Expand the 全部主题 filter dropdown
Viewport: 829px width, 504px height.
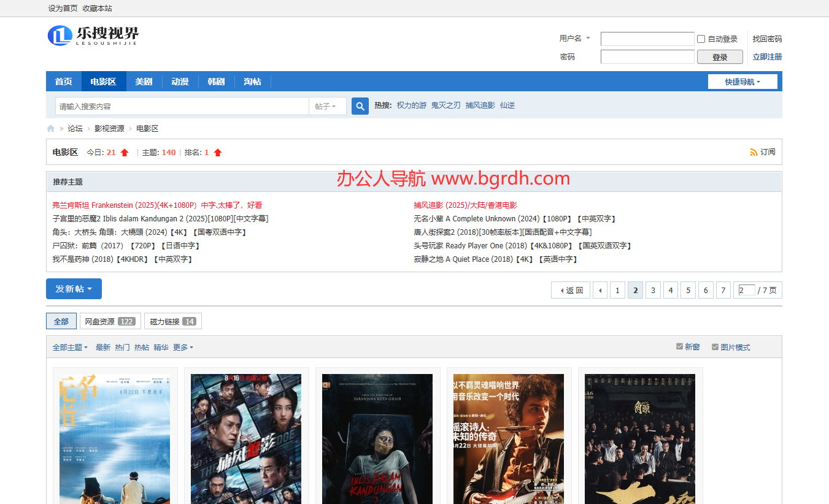(x=70, y=348)
